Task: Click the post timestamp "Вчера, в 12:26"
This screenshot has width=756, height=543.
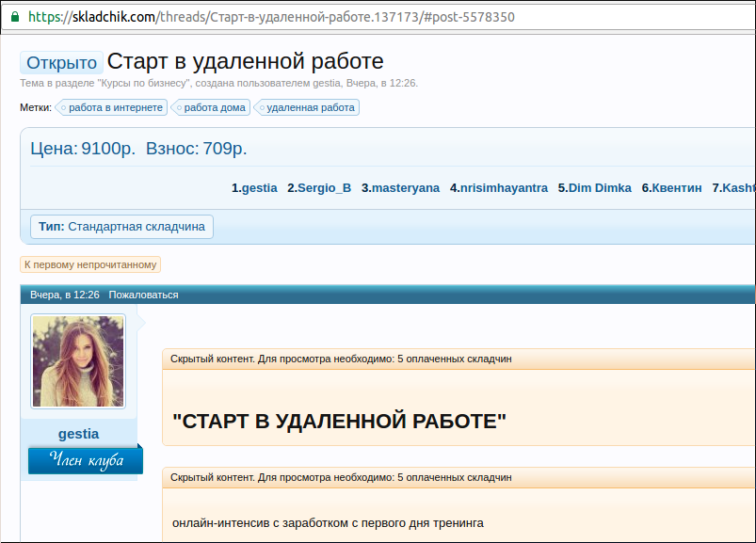Action: [65, 295]
